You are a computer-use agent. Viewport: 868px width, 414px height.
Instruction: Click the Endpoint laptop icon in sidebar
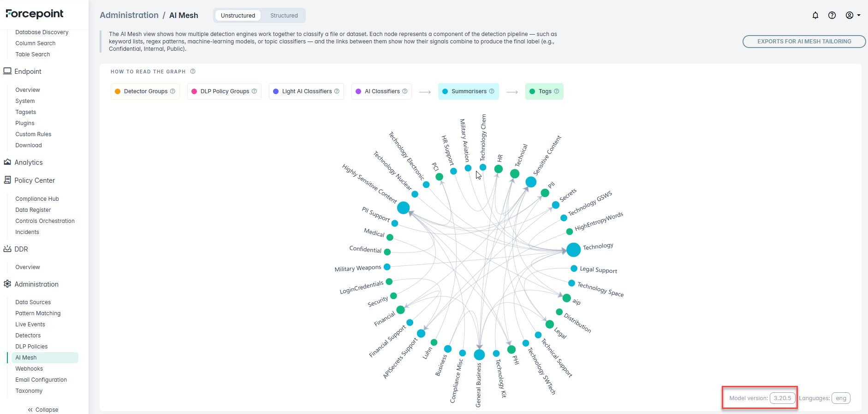[x=7, y=71]
